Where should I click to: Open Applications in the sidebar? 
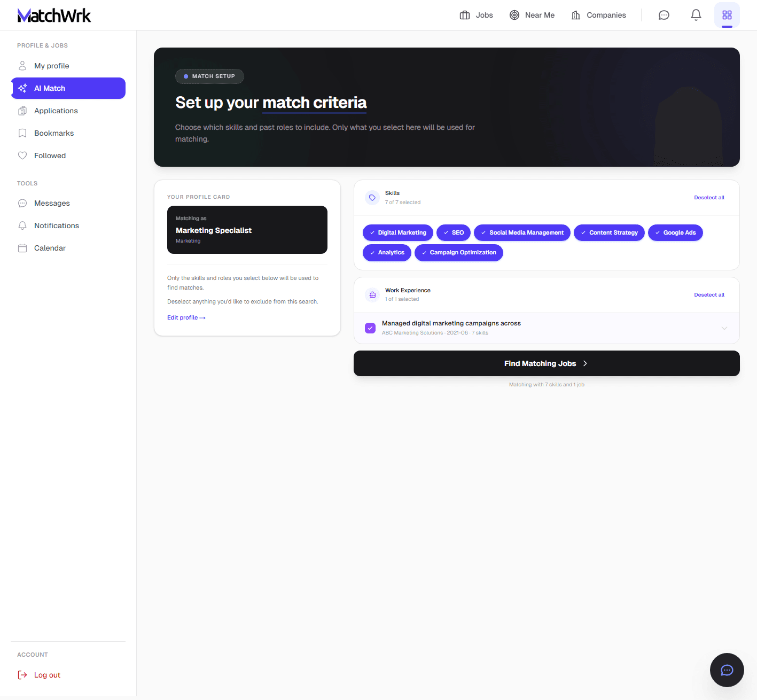click(56, 111)
